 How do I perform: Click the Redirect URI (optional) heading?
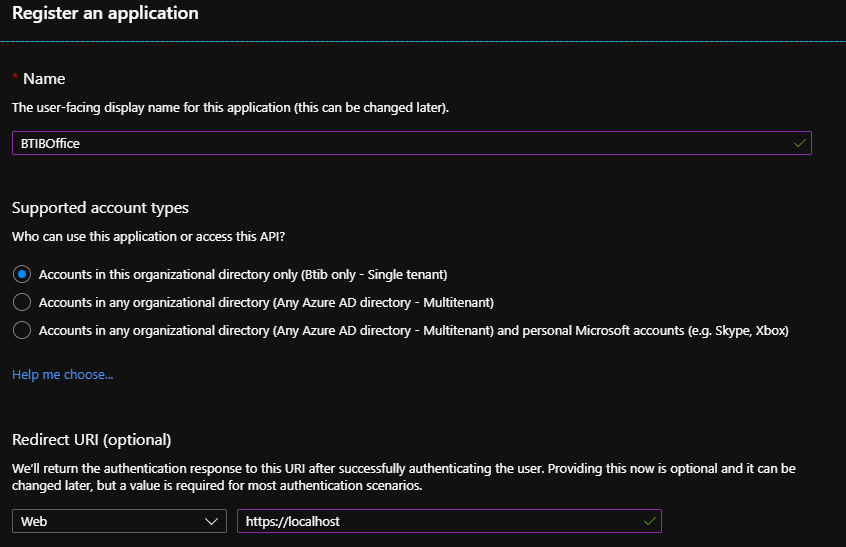pyautogui.click(x=92, y=440)
